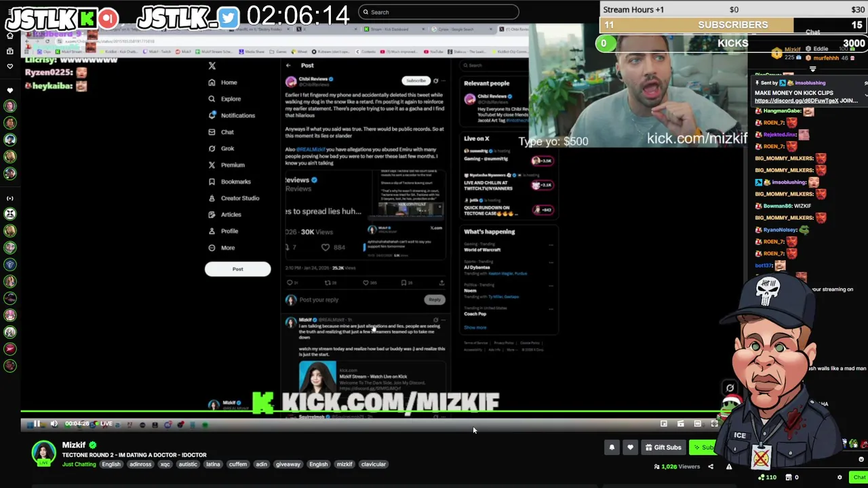Click the LIVE indicator in player controls
This screenshot has width=868, height=488.
tap(103, 424)
